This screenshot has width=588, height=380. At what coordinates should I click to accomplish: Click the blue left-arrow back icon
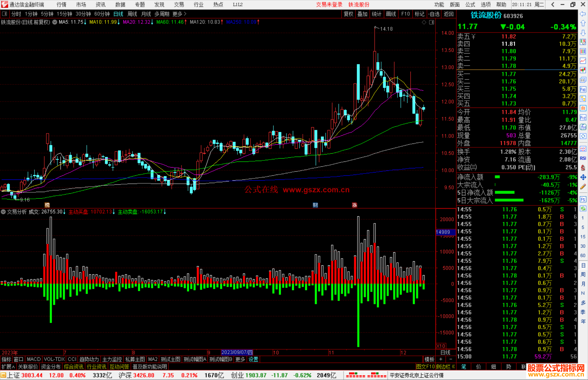point(583,14)
